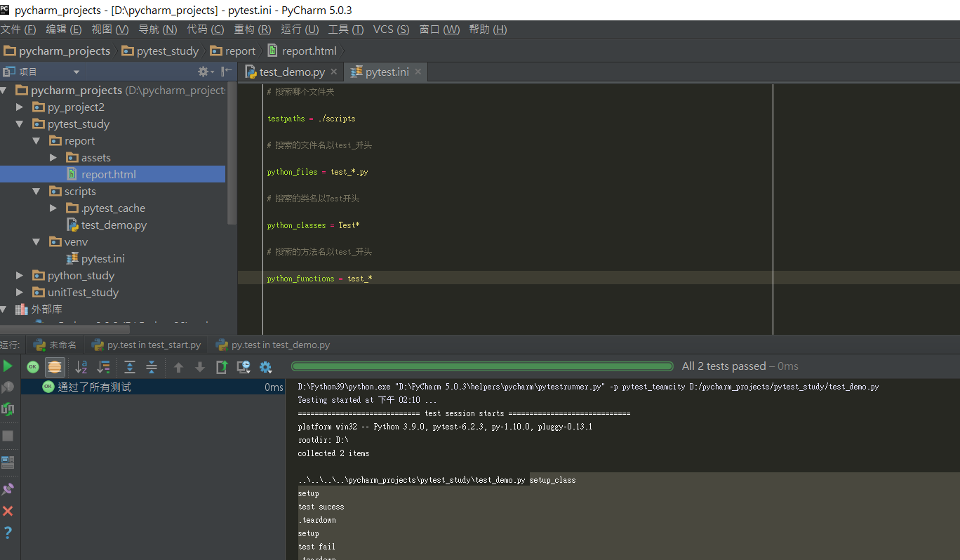
Task: Open the 文件 (F) menu
Action: pyautogui.click(x=18, y=29)
